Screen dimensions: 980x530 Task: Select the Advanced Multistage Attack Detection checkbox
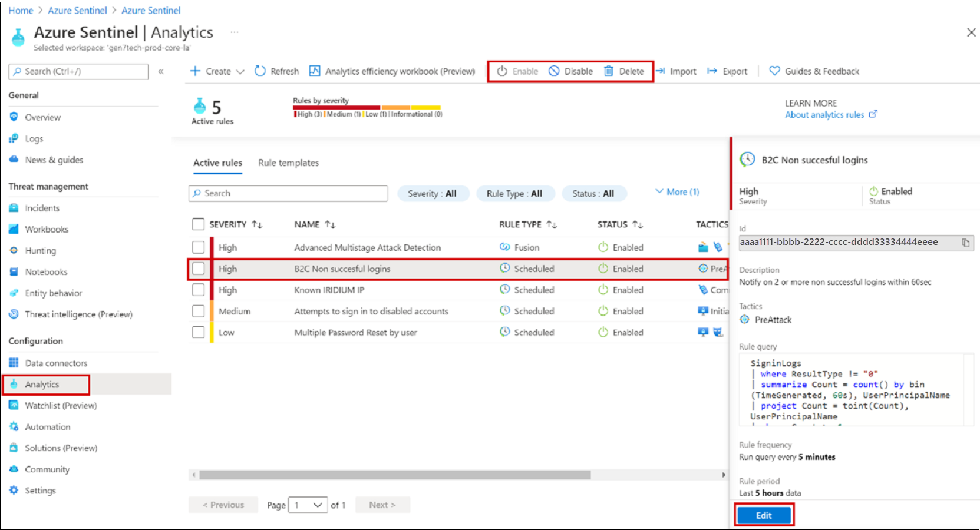coord(198,247)
